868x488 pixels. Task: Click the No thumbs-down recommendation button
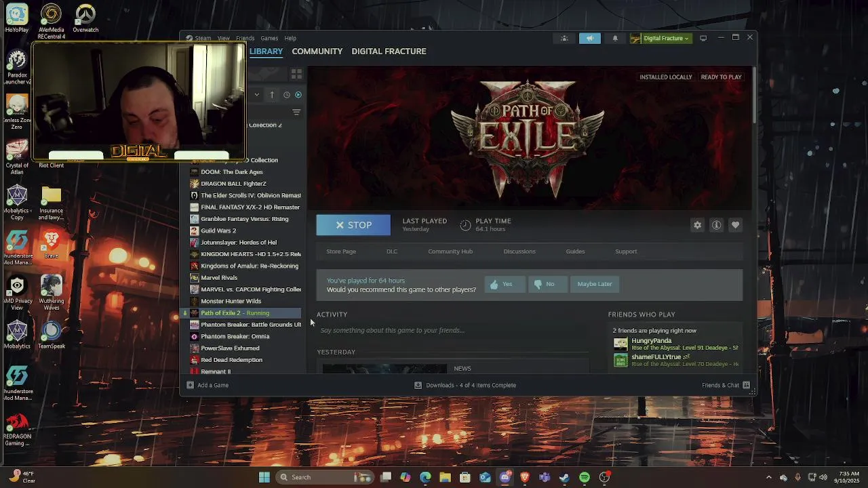(547, 284)
